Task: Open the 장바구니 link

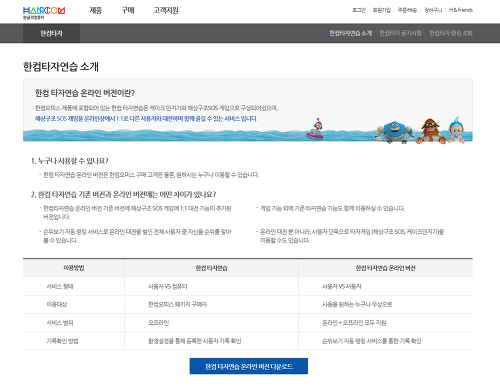Action: click(x=433, y=10)
